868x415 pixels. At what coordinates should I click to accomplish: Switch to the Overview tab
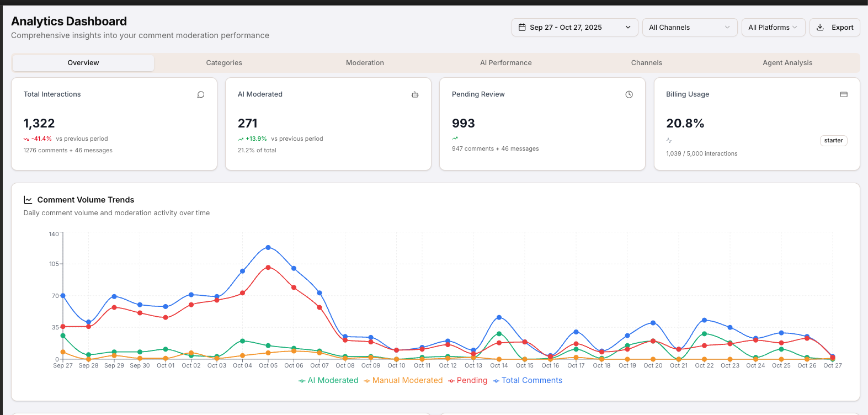tap(83, 63)
